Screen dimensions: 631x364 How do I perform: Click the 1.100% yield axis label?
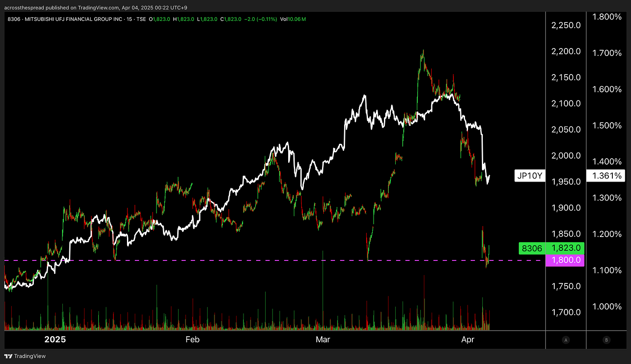click(x=607, y=270)
